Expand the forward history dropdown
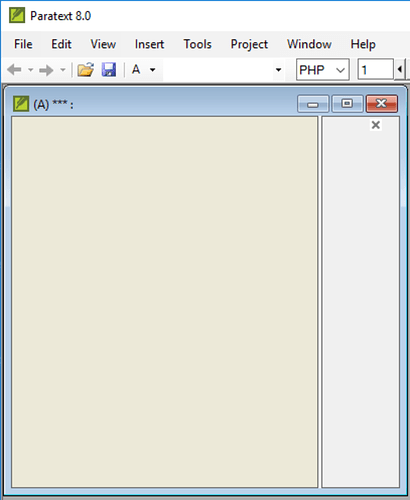Viewport: 410px width, 500px height. [63, 70]
